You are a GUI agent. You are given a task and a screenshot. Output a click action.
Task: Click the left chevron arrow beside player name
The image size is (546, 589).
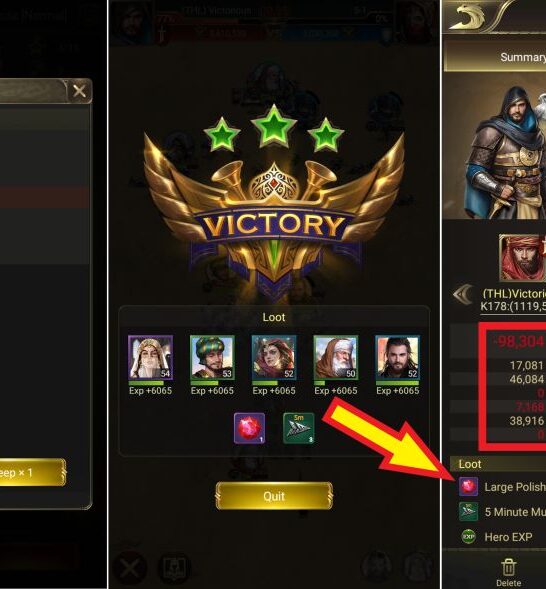point(463,294)
